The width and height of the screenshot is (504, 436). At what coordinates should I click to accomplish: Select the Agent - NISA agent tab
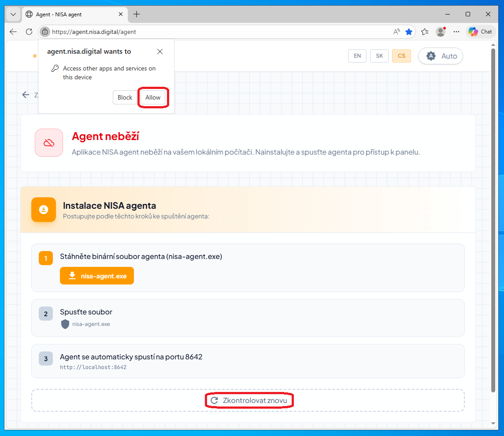70,14
